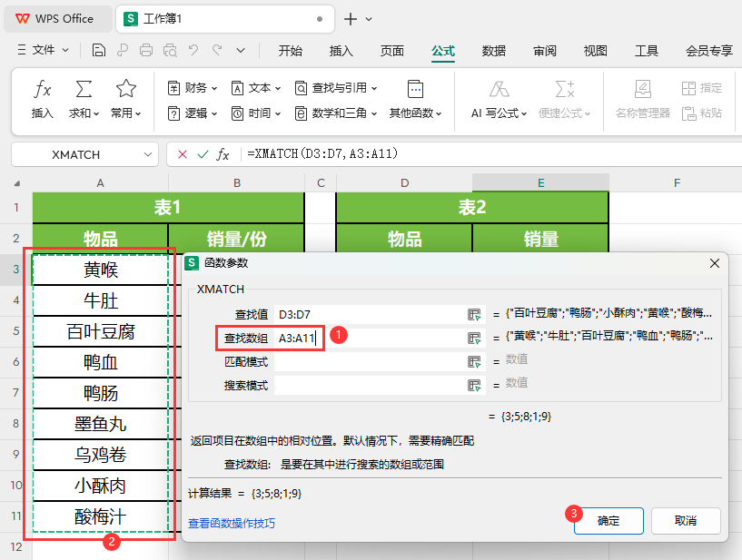Switch to the 插入 ribbon tab
Image resolution: width=742 pixels, height=560 pixels.
coord(341,51)
